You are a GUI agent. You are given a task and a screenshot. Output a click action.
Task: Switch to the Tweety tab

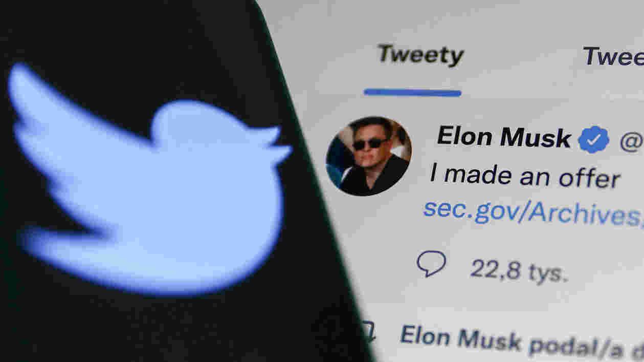tap(420, 55)
